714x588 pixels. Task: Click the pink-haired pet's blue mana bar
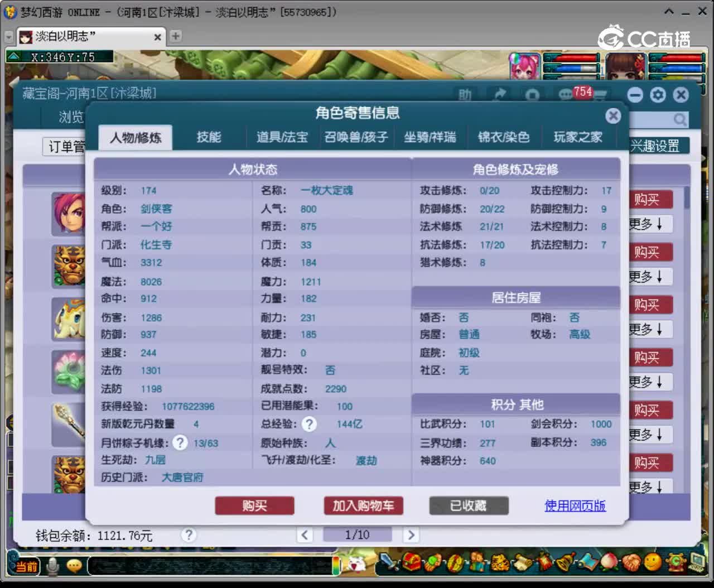click(x=571, y=69)
